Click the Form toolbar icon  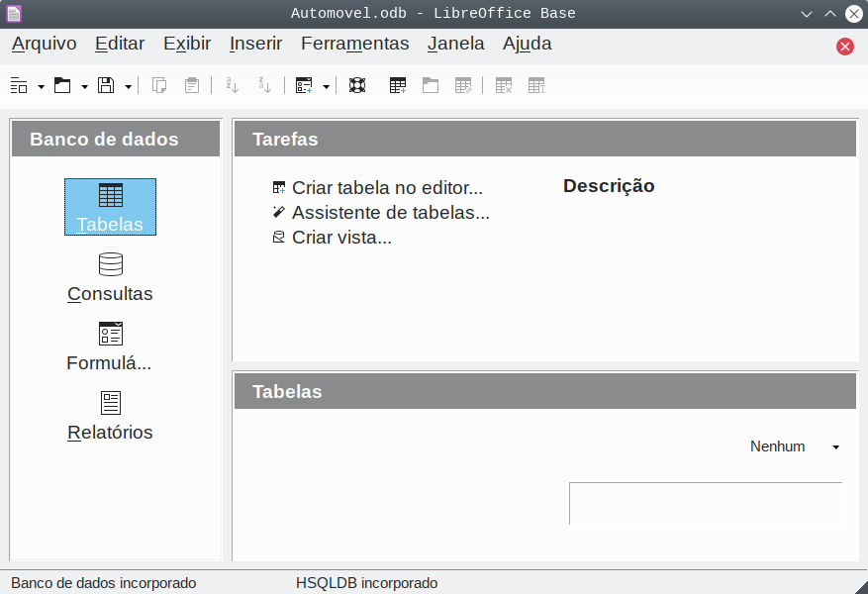coord(304,86)
